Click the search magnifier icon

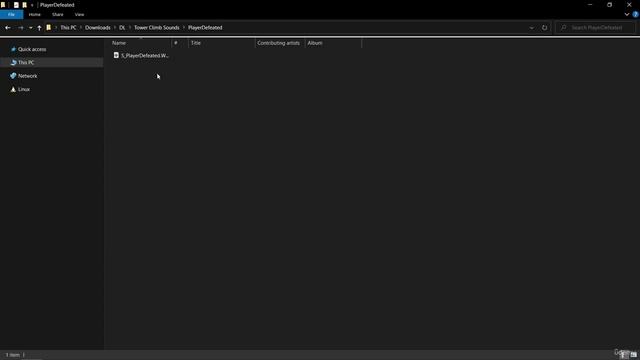(x=563, y=28)
